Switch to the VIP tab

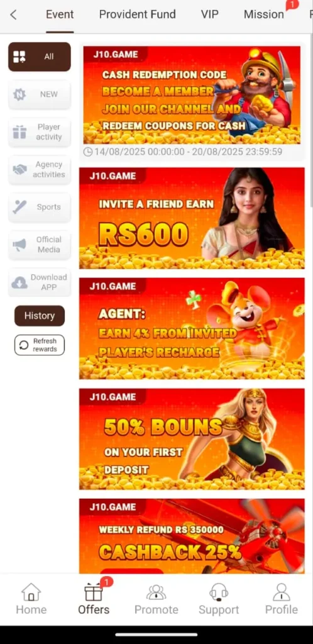210,15
